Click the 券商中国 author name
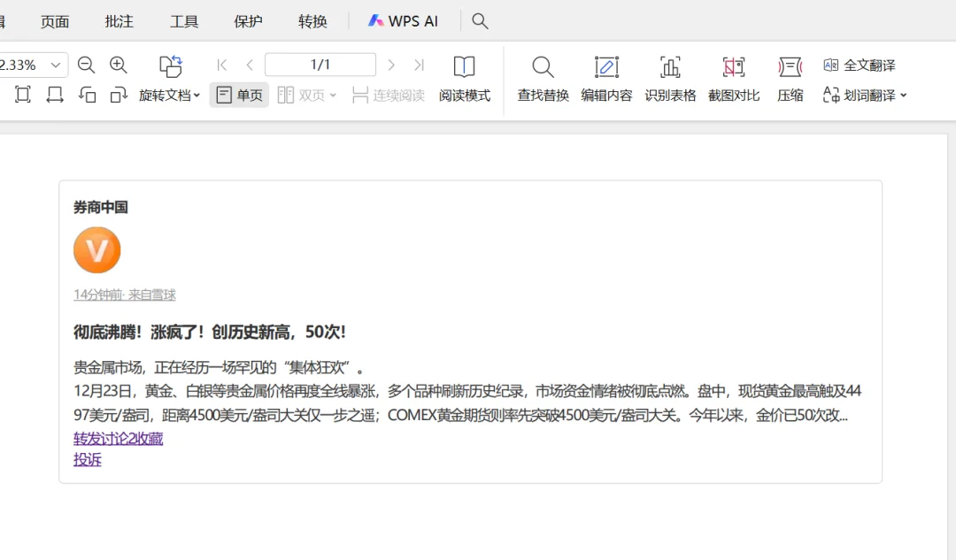This screenshot has height=560, width=956. click(x=101, y=207)
